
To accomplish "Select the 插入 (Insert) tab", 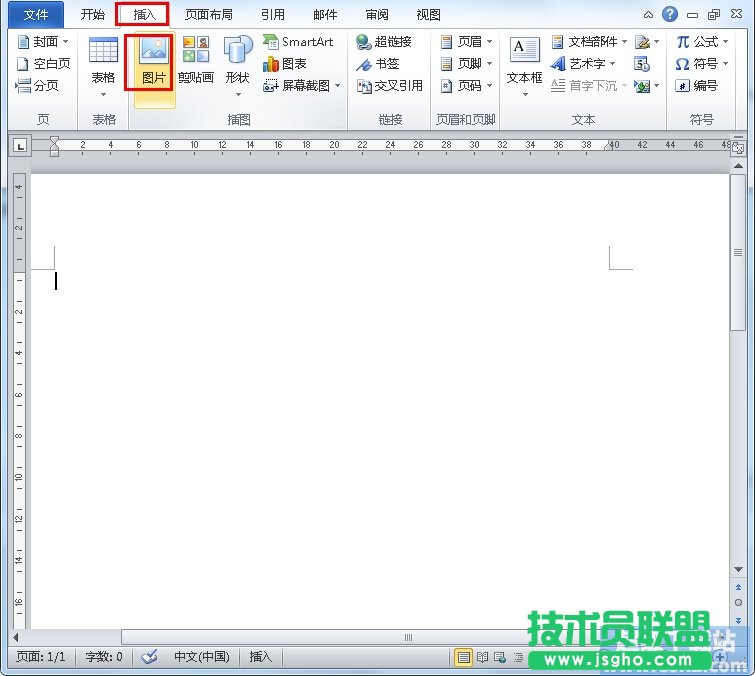I will 144,15.
